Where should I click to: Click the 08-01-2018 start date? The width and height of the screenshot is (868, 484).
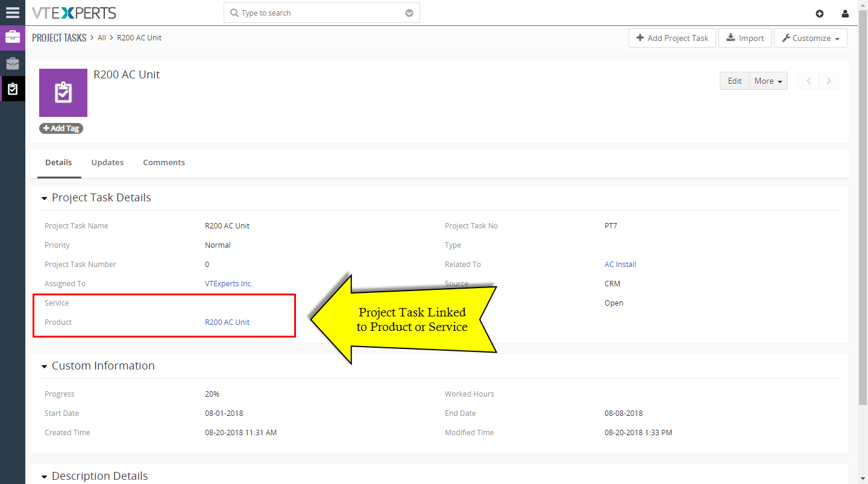pyautogui.click(x=224, y=413)
